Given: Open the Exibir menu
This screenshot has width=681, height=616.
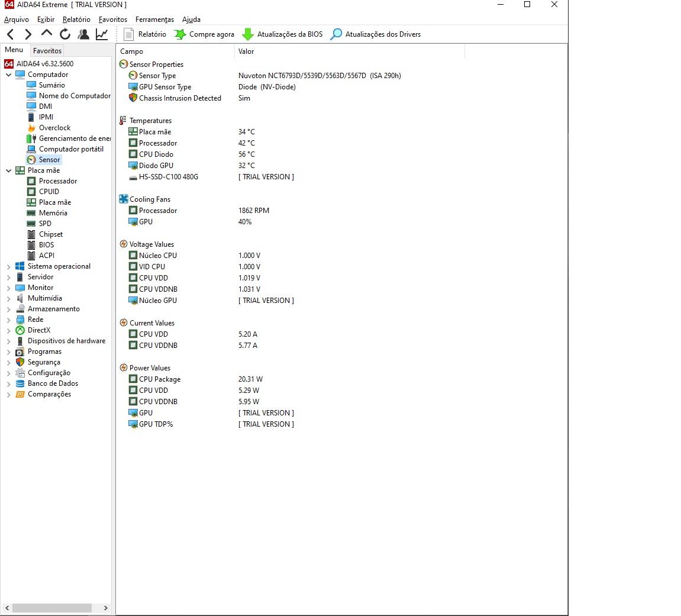Looking at the screenshot, I should tap(46, 19).
